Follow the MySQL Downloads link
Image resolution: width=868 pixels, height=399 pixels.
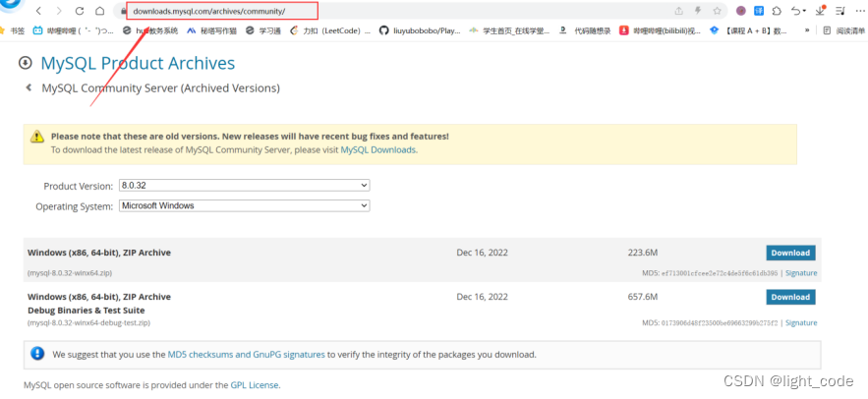tap(378, 149)
